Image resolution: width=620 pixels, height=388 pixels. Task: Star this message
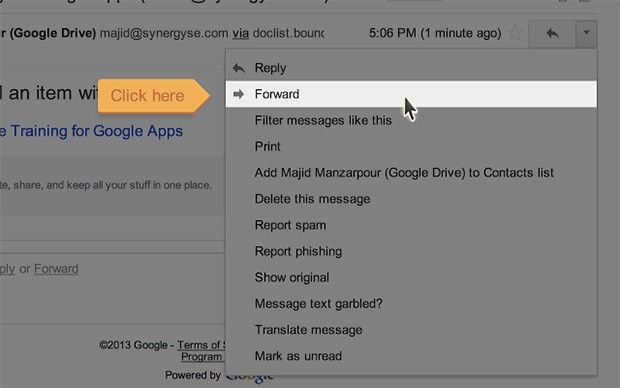pyautogui.click(x=514, y=33)
